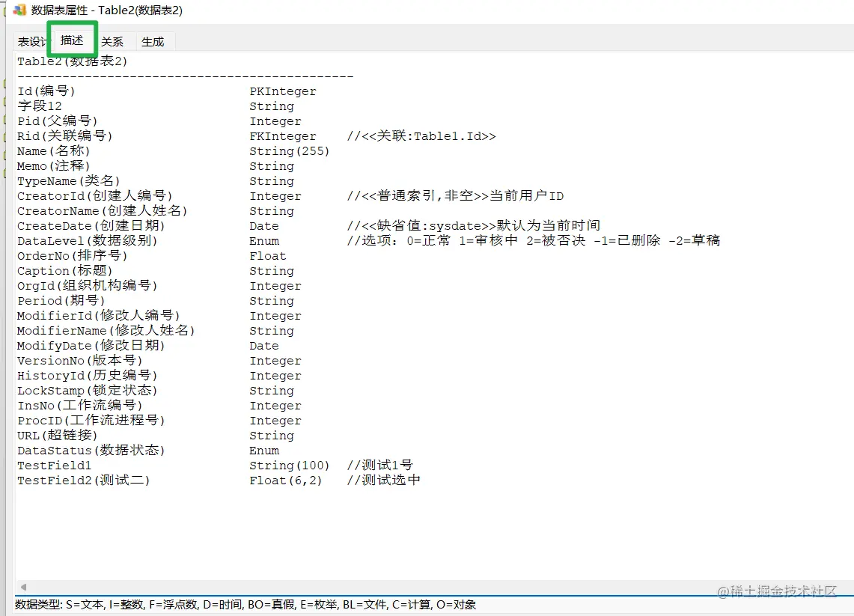Click the TestField2(测试二) field line
854x616 pixels.
pos(83,481)
